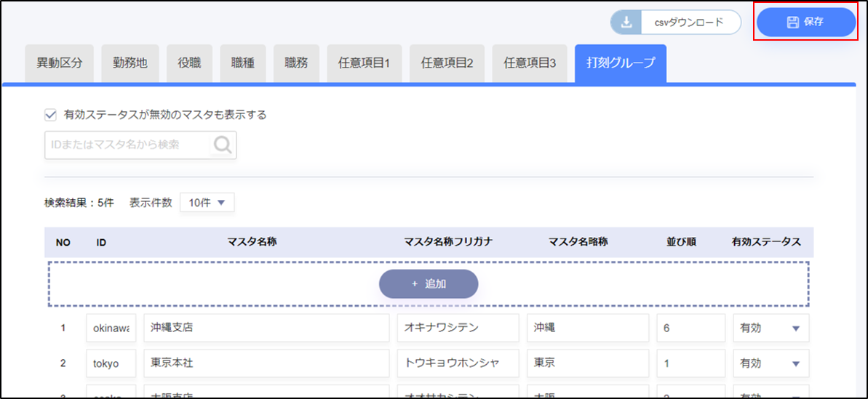
Task: Open the 10件 display count dropdown
Action: tap(207, 203)
